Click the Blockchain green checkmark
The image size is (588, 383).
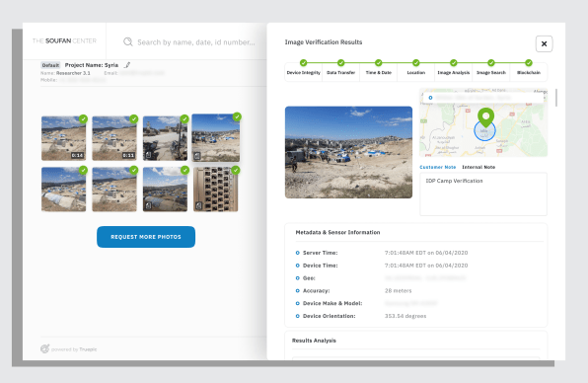(x=529, y=62)
